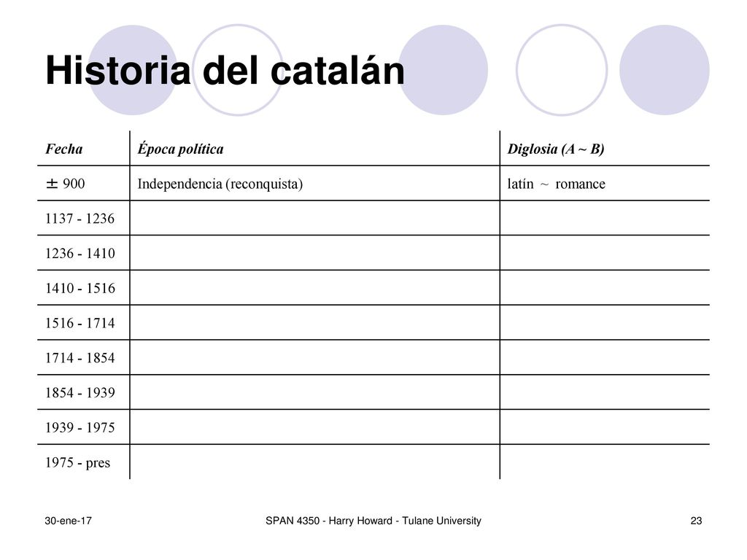Click the empty Época política cell for 1137 - 1236
The image size is (747, 560).
coord(314,218)
